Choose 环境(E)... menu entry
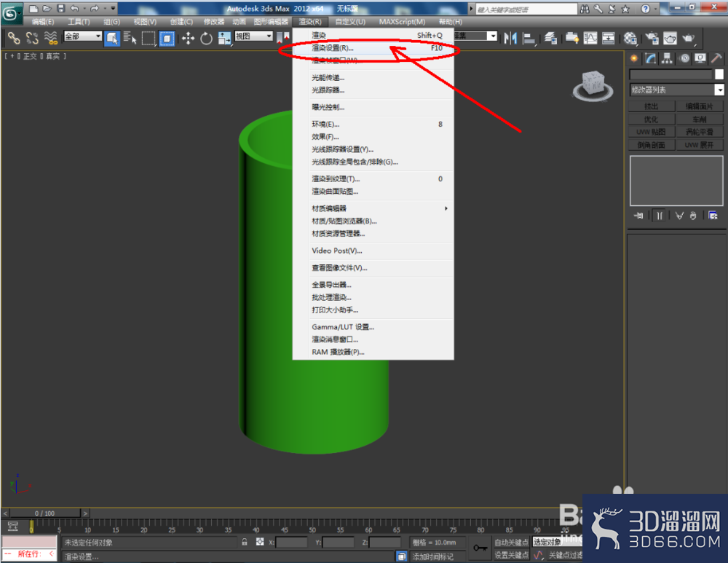This screenshot has height=563, width=728. (x=373, y=124)
